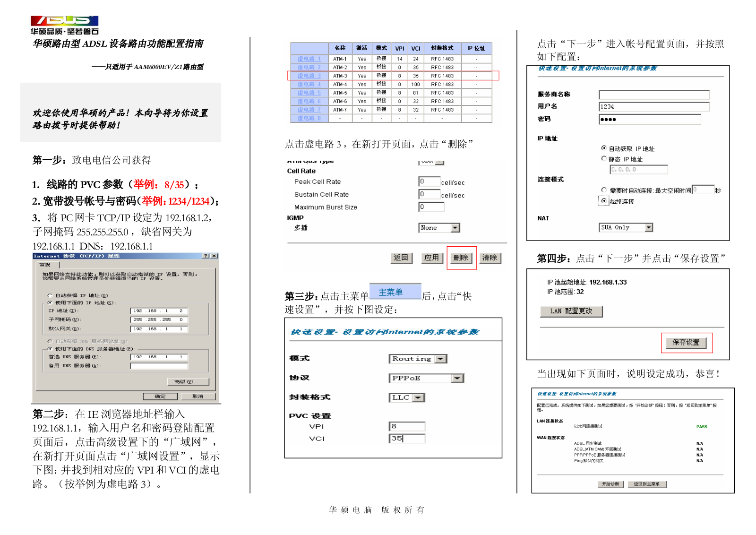
Task: Click the help ? icon in TCP/IP dialog title
Action: tap(206, 256)
